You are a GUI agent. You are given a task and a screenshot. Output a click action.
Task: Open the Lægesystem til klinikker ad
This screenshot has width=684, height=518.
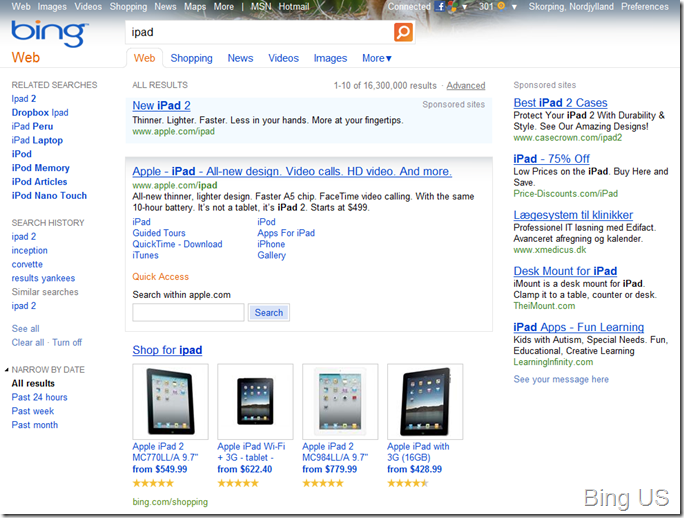point(573,215)
